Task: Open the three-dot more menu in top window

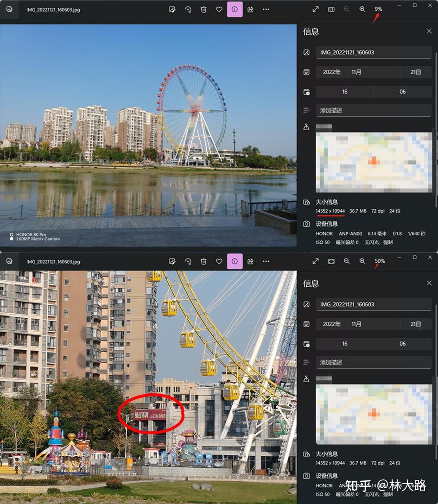Action: coord(266,9)
